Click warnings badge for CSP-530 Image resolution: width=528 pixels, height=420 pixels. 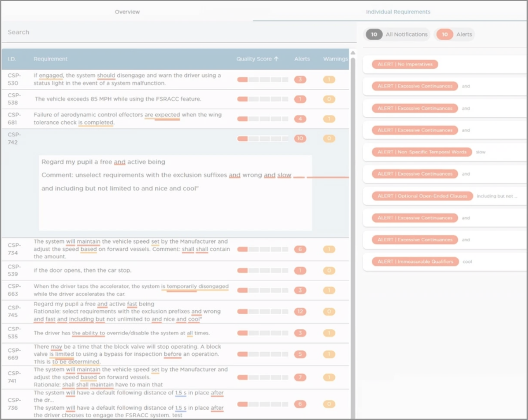click(329, 80)
